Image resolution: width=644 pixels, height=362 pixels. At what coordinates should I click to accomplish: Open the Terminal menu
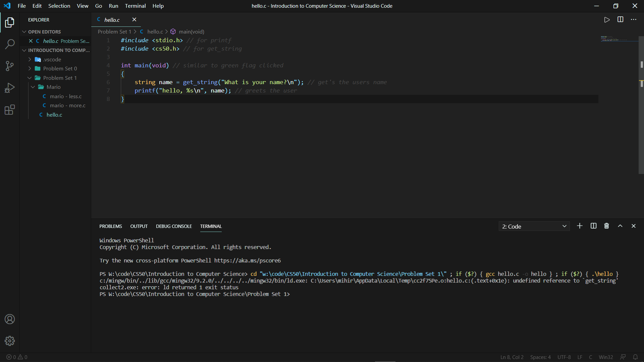click(x=135, y=6)
